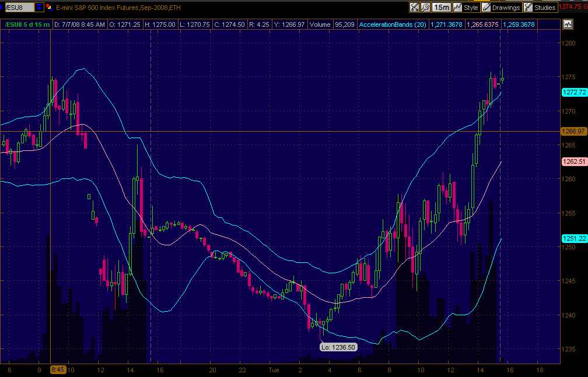Click the red-yellow linking icon beside the symbol

tap(49, 7)
